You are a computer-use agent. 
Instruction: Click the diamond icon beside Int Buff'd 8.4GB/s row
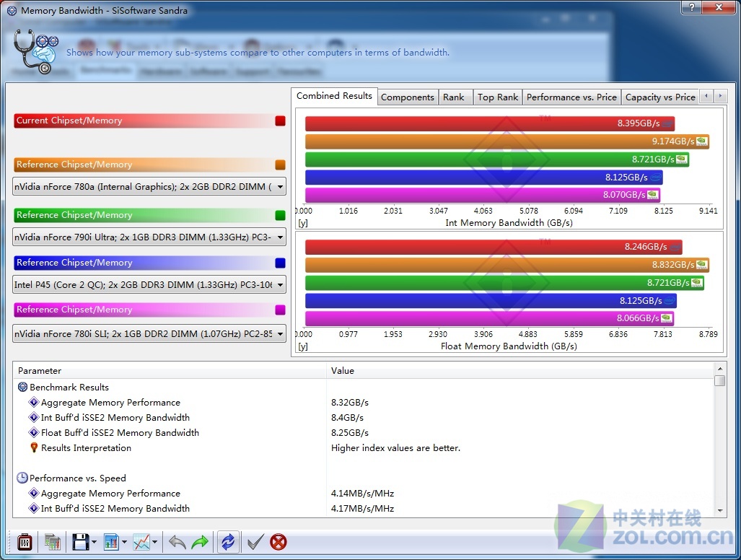(x=34, y=417)
